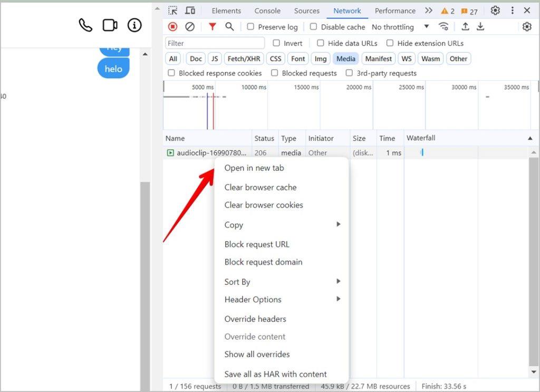Filter requests by Other type
Viewport: 540px width, 392px height.
click(x=458, y=59)
